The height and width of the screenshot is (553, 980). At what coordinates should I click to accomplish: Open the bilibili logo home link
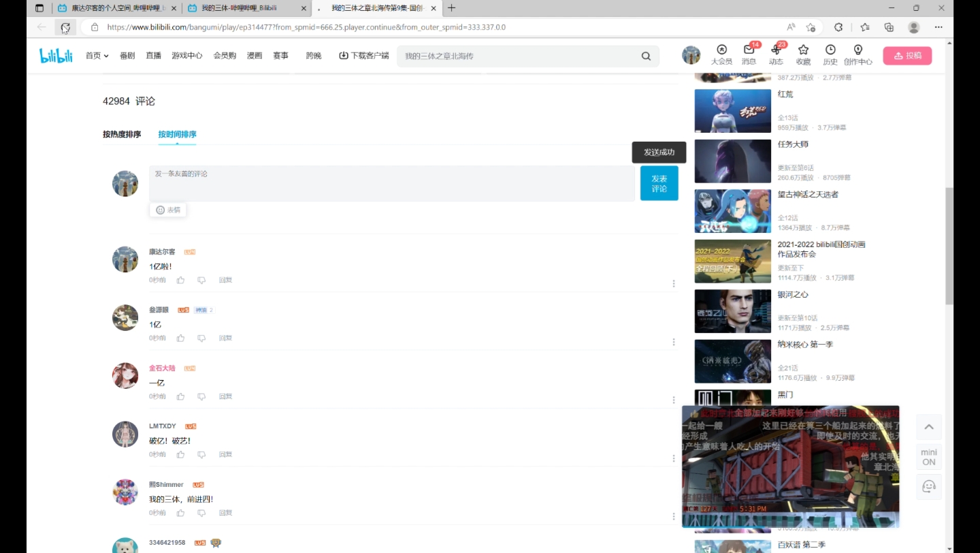(x=56, y=56)
